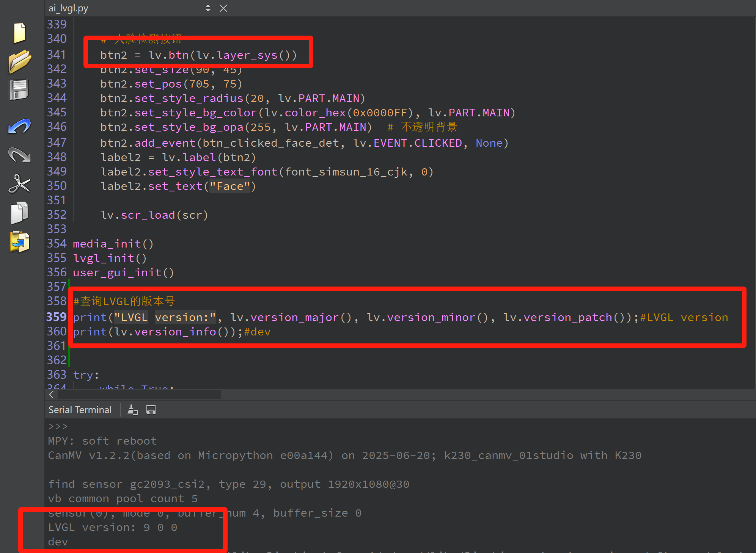The image size is (756, 553).
Task: Open the ai_lvgl.py document dropdown
Action: pos(208,8)
